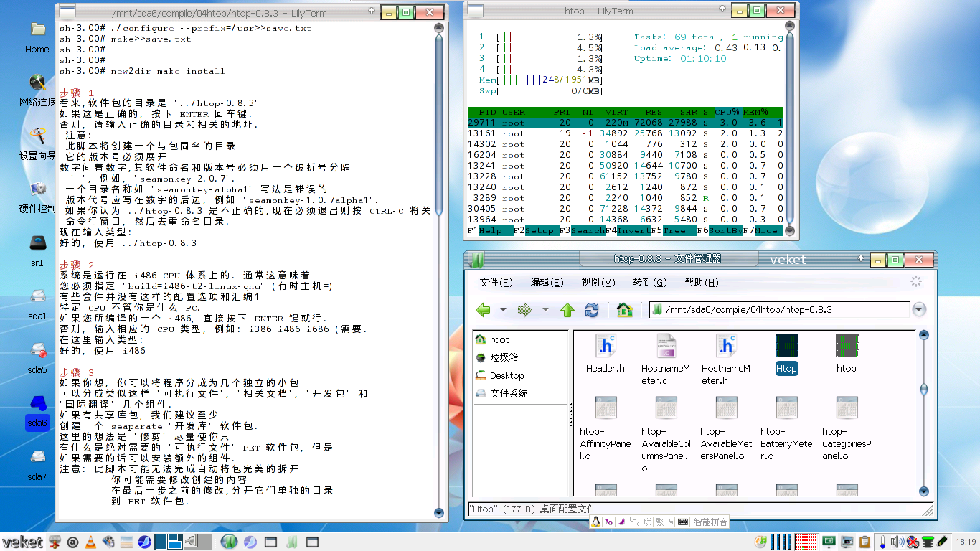The width and height of the screenshot is (980, 551).
Task: Go back in file manager
Action: point(484,310)
